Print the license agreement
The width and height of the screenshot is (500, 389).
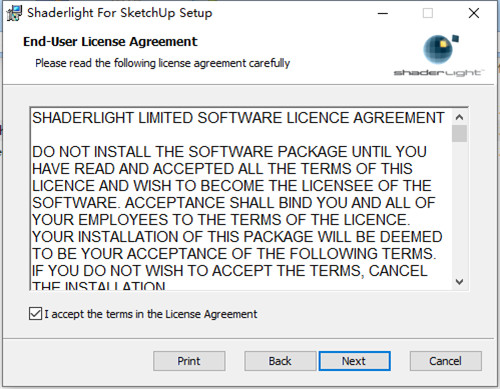pyautogui.click(x=189, y=361)
